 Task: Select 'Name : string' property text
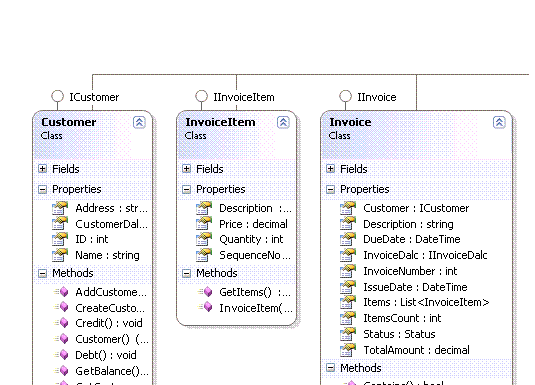pyautogui.click(x=107, y=256)
